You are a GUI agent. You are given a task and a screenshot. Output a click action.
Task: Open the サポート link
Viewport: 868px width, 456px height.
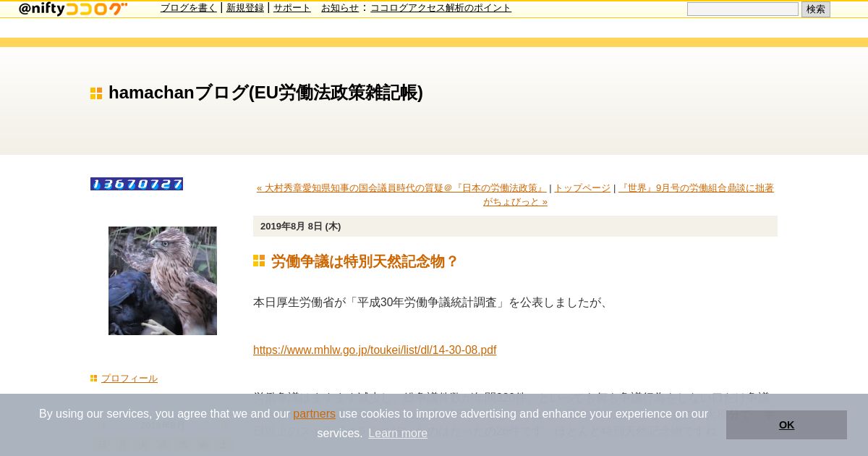coord(292,8)
